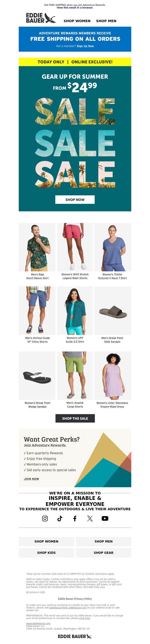
Task: Click the SHOP NOW button
Action: (75, 200)
